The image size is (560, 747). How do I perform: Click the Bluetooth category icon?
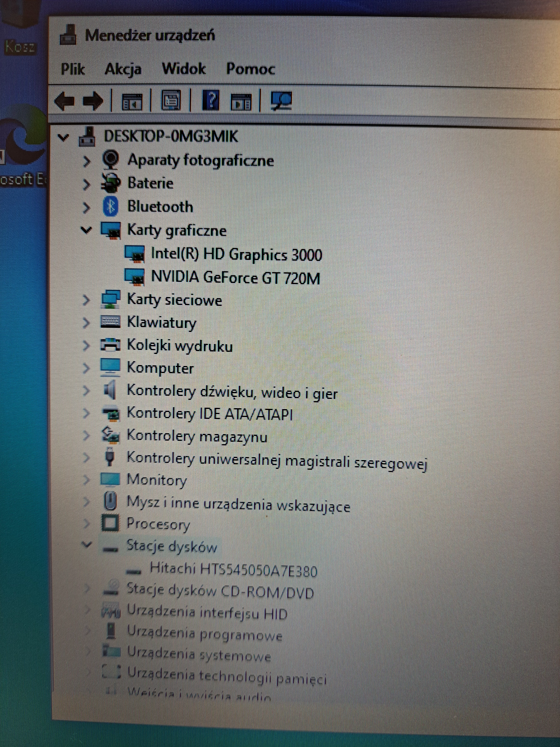point(111,206)
